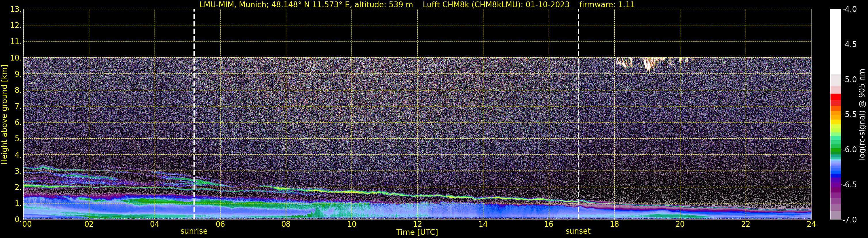Click the '10' time tick label
This screenshot has width=868, height=238.
coord(352,224)
